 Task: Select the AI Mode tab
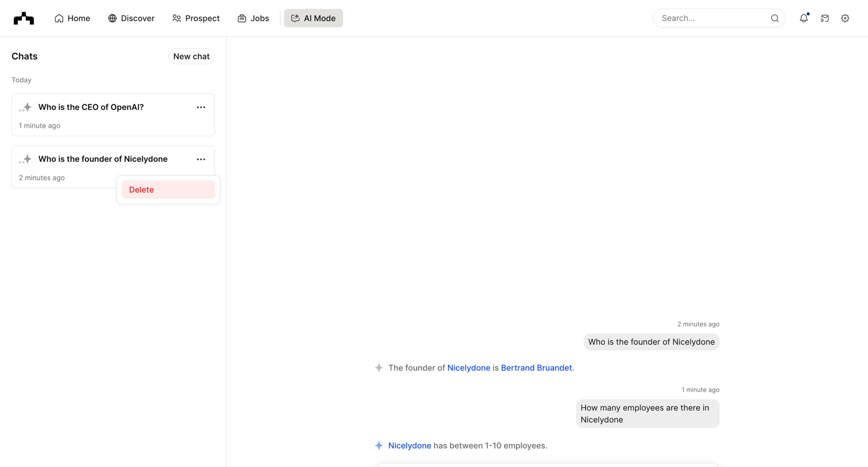point(313,18)
